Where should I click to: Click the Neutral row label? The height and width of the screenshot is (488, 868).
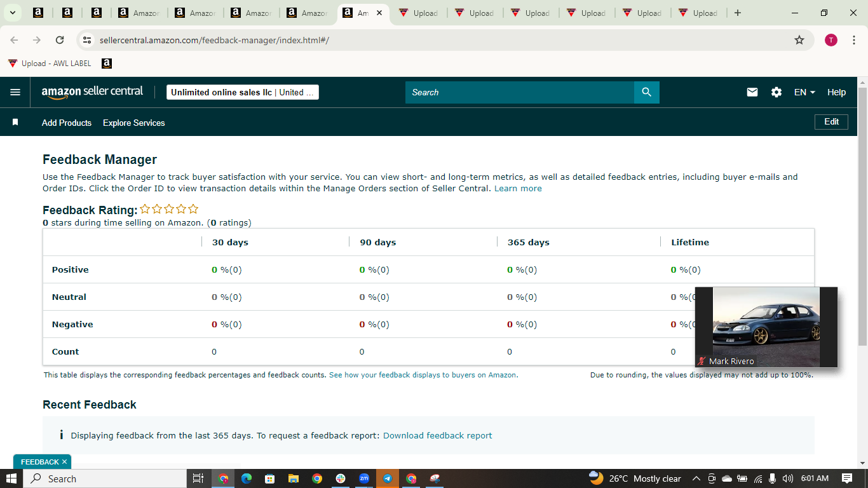point(69,297)
